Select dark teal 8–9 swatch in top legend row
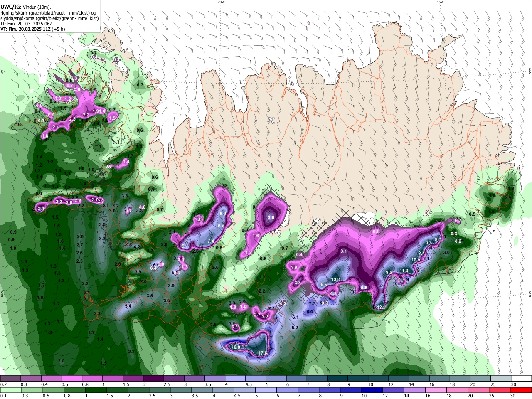532x399 pixels. 337,378
